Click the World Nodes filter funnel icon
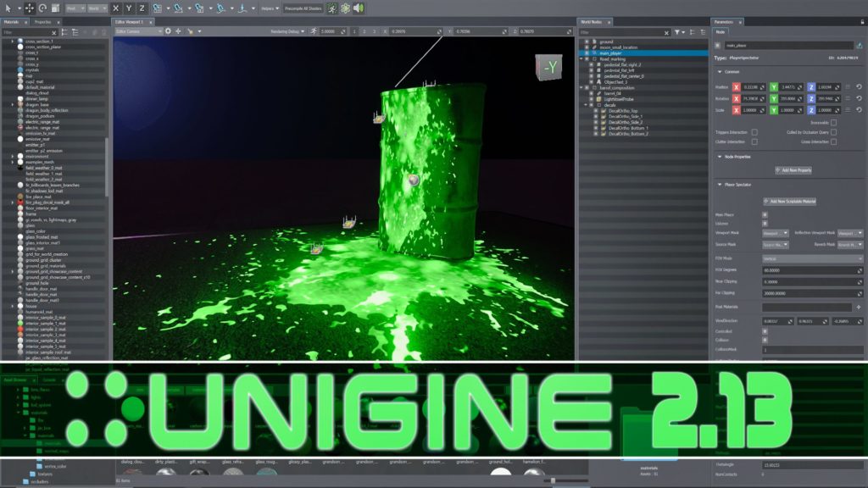Image resolution: width=868 pixels, height=488 pixels. 677,33
